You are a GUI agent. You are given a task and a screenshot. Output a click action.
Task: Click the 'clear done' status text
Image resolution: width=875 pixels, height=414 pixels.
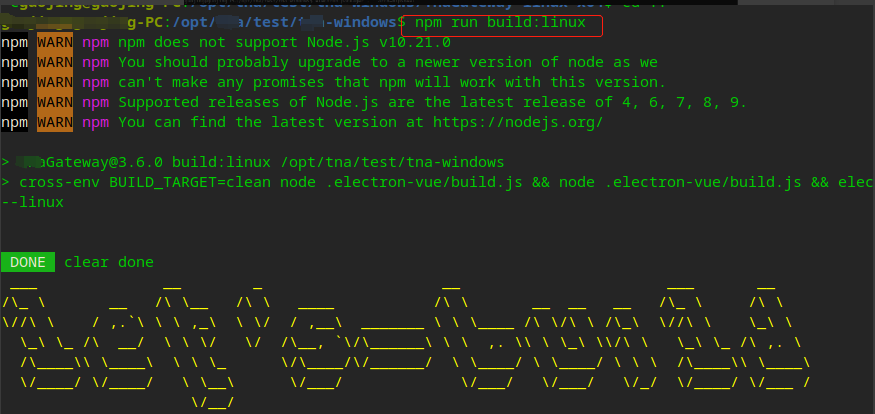click(x=109, y=262)
